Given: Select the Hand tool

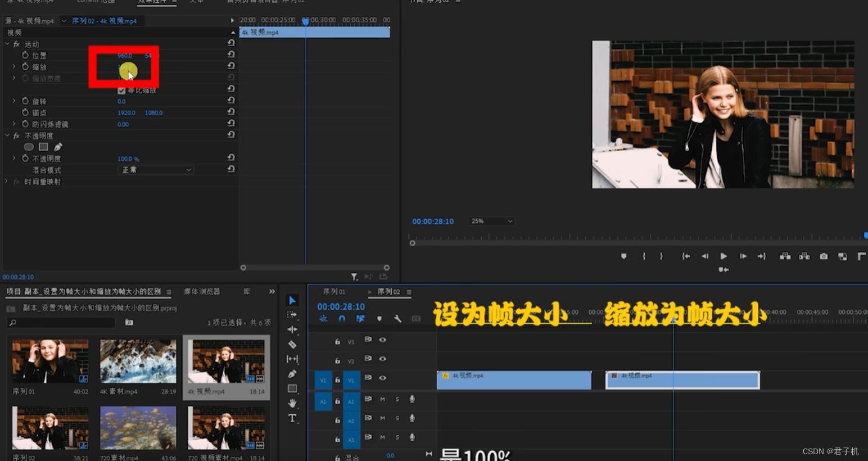Looking at the screenshot, I should pyautogui.click(x=292, y=403).
